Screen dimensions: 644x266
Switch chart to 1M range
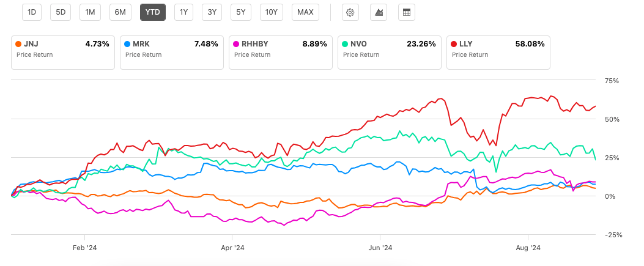[x=91, y=12]
